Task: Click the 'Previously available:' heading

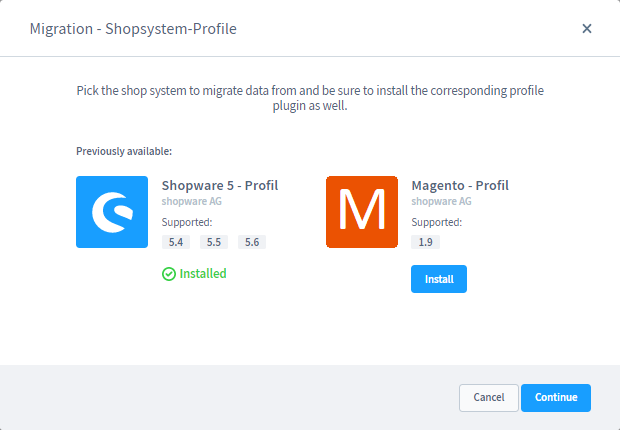Action: click(x=124, y=151)
